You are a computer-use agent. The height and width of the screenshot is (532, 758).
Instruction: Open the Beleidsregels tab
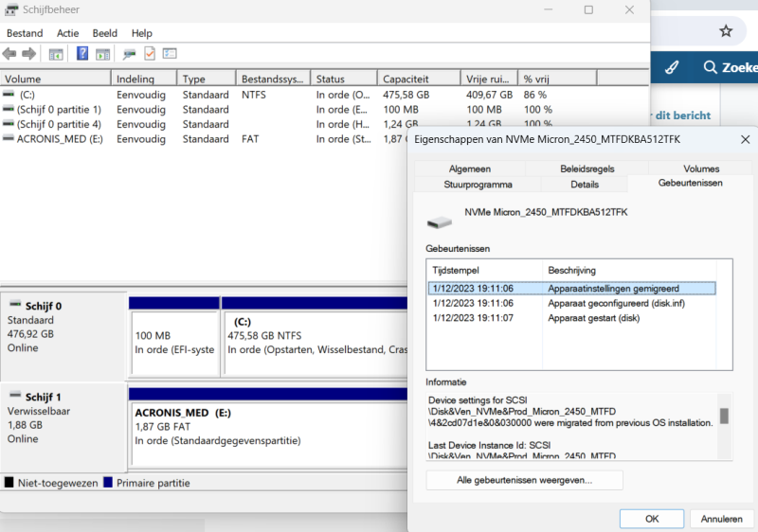[x=587, y=168]
